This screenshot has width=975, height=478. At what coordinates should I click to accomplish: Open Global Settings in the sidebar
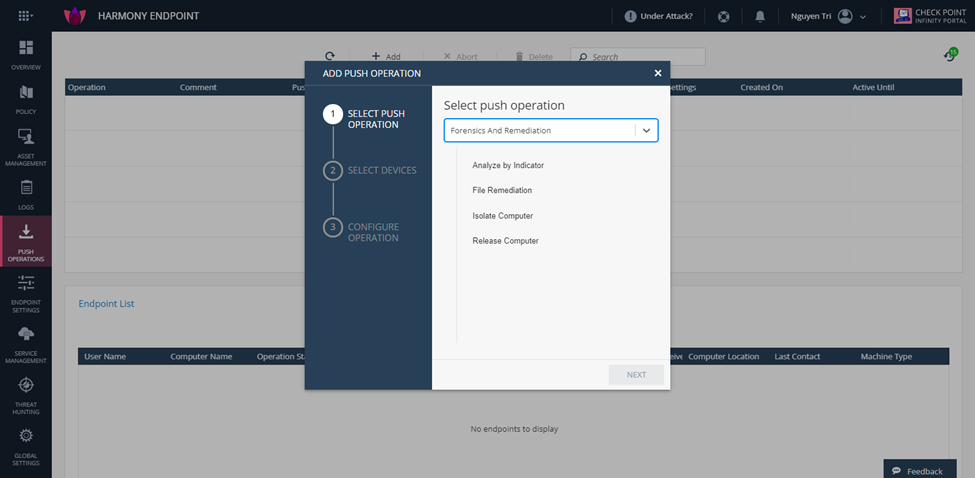tap(25, 448)
